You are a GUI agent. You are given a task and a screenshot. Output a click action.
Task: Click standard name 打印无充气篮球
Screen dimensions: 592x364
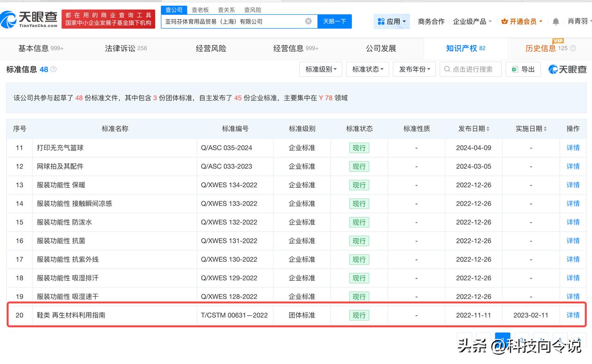(x=60, y=148)
